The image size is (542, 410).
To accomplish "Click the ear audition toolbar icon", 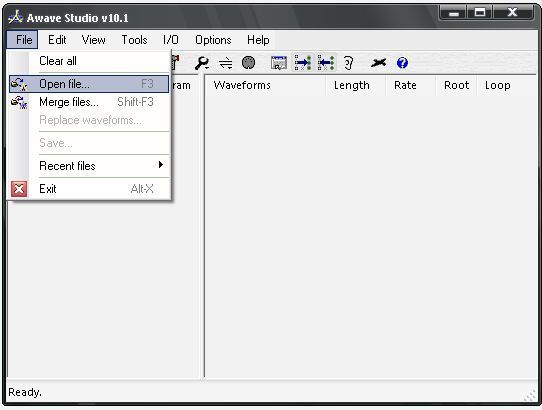I will click(348, 63).
